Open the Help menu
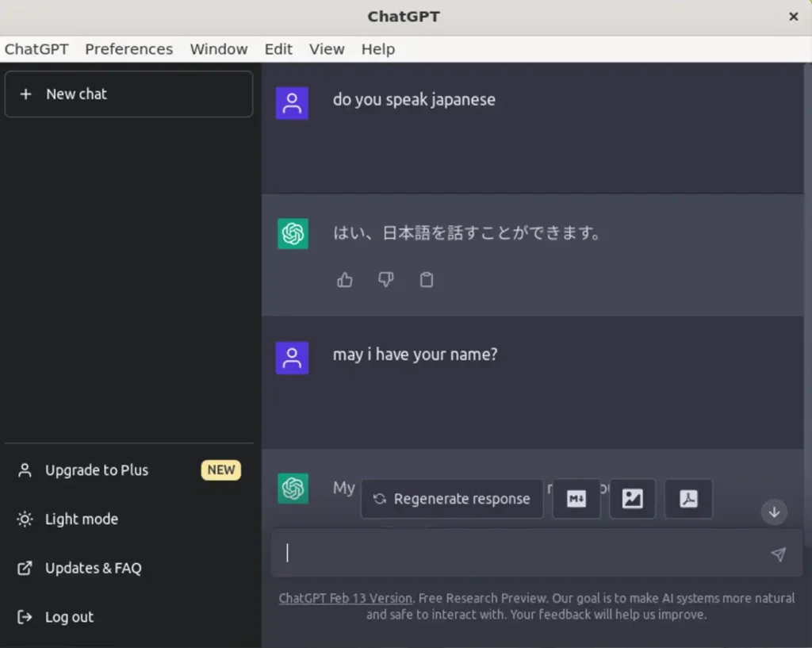 [x=378, y=49]
